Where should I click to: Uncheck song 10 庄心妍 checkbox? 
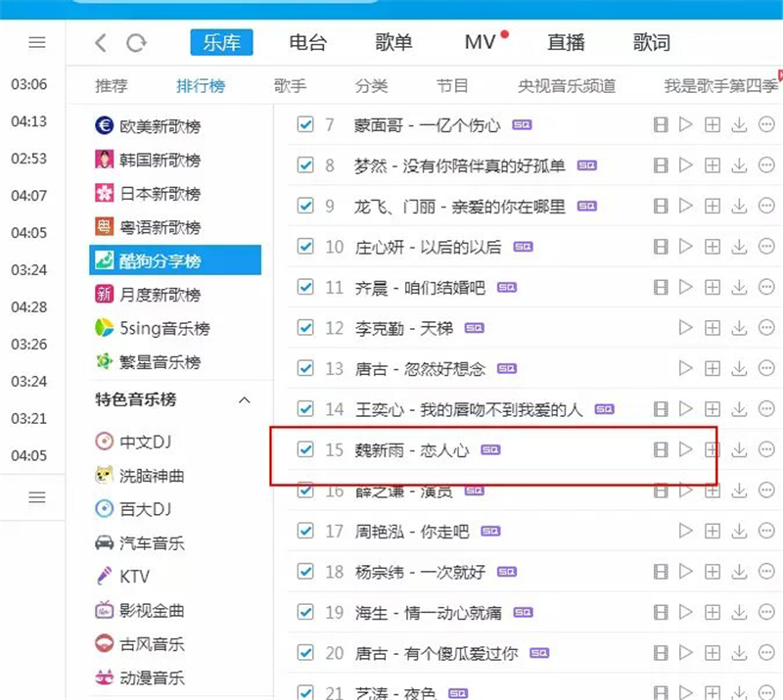305,247
